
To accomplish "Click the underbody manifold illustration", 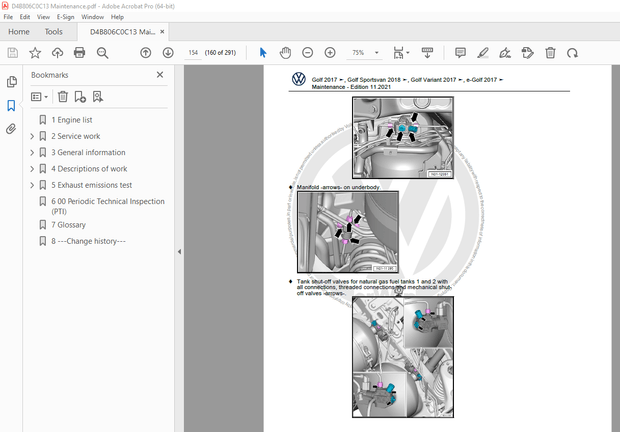I will click(348, 232).
